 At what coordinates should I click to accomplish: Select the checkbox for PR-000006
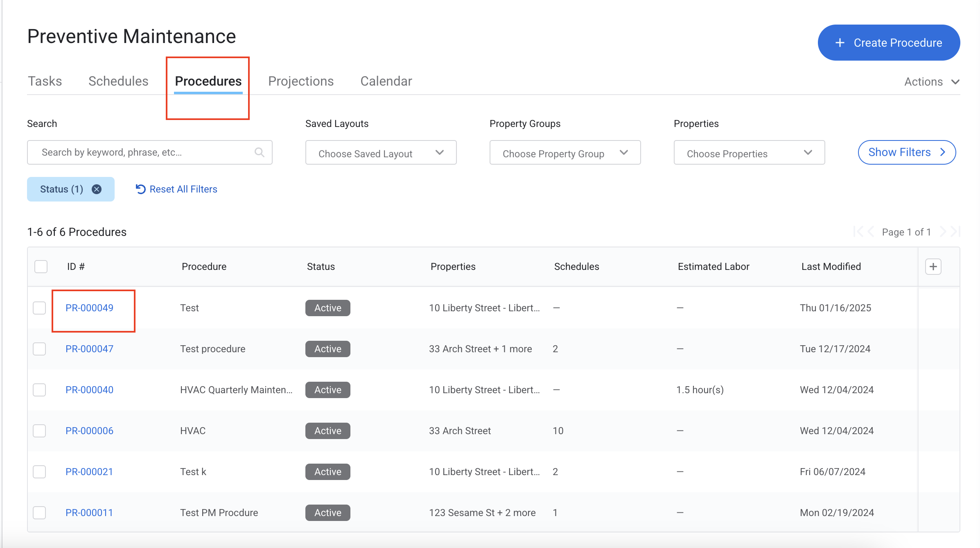coord(39,431)
